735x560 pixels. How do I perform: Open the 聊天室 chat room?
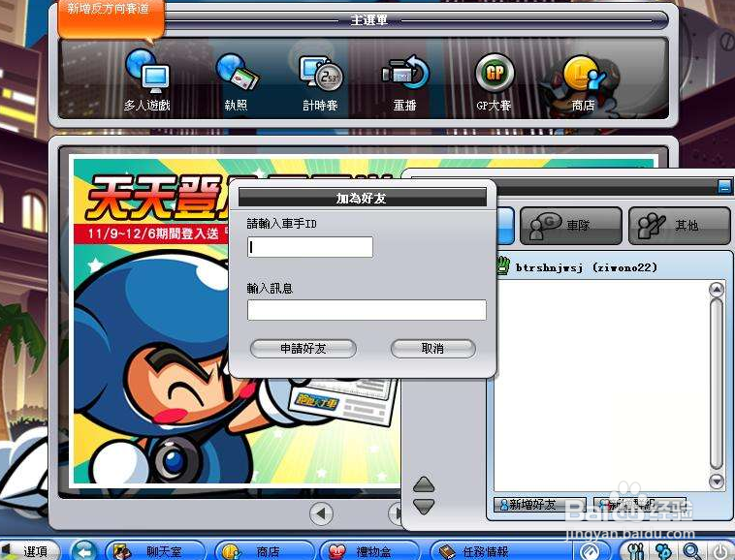point(155,551)
